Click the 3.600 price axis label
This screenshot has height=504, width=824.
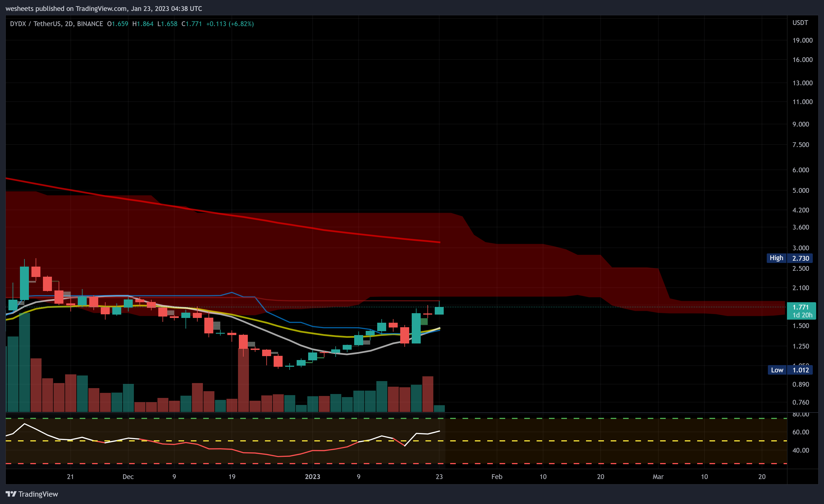801,227
